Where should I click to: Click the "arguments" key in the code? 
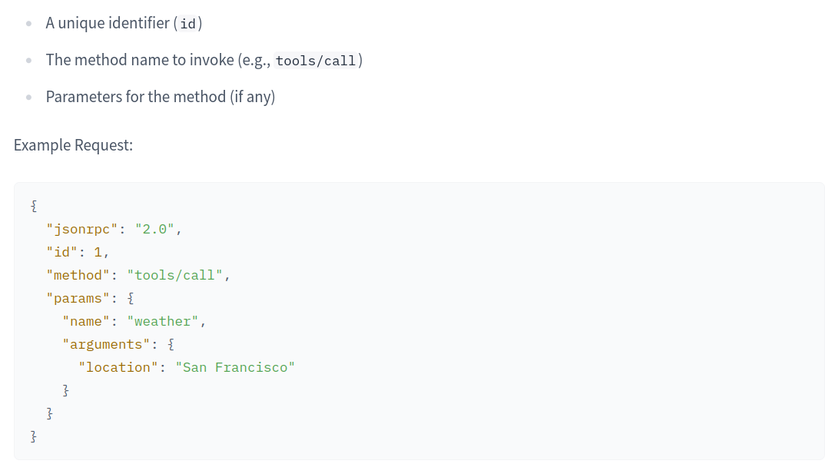pos(106,344)
